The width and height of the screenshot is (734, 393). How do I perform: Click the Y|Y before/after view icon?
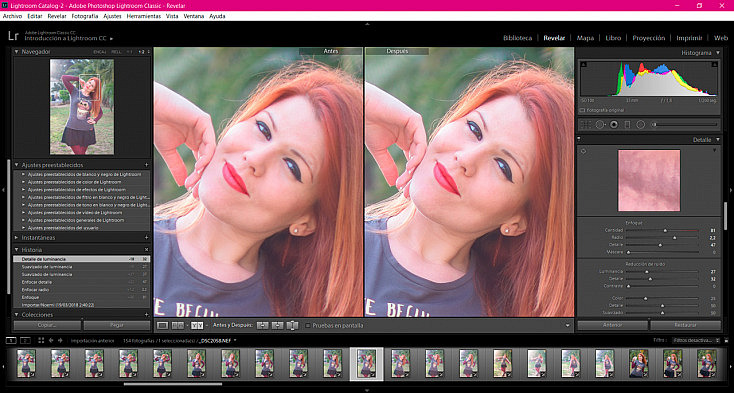click(197, 325)
